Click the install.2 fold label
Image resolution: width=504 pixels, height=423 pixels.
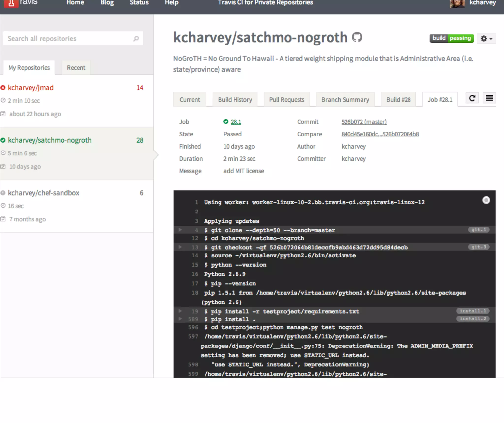coord(473,319)
